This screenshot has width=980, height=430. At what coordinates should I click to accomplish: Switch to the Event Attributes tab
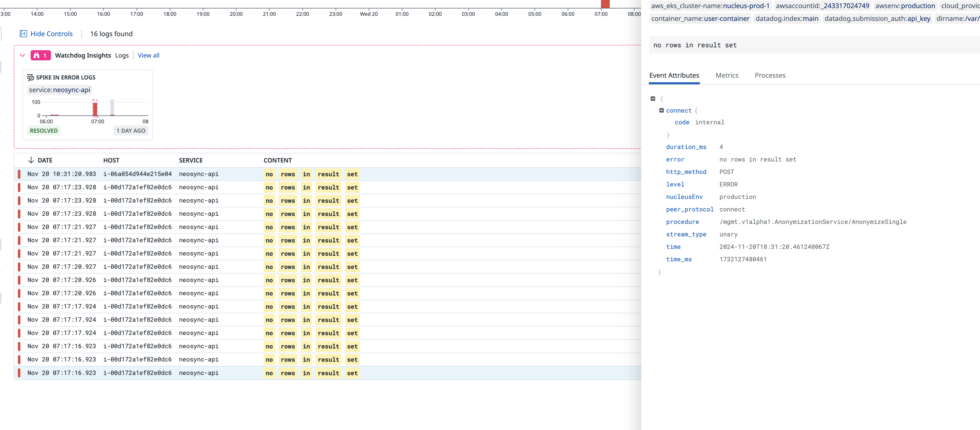click(x=674, y=76)
